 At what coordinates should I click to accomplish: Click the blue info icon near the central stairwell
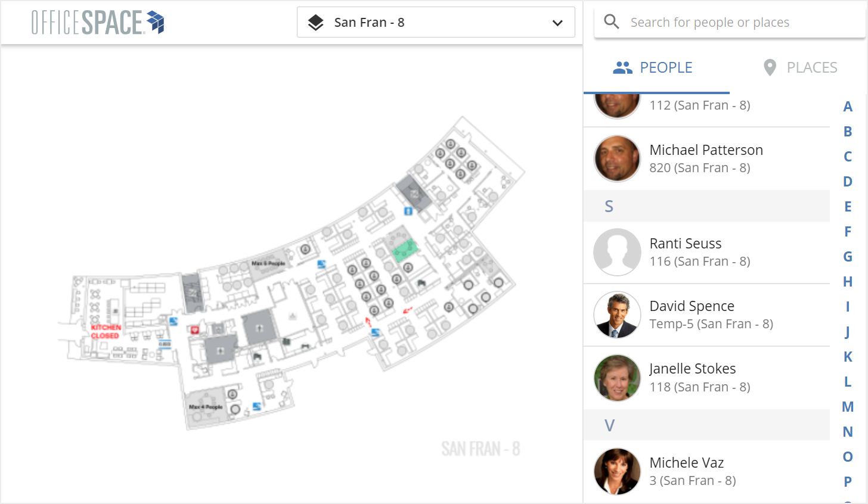click(x=407, y=212)
